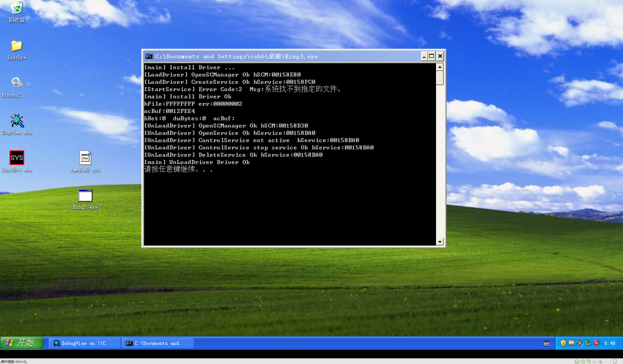Select the Dbgview.exe bug icon

[17, 120]
